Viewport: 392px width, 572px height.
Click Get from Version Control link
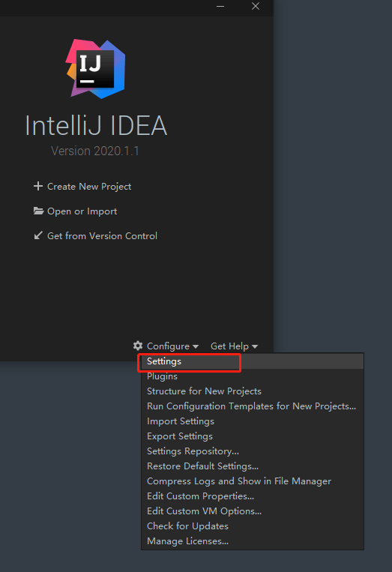click(103, 236)
